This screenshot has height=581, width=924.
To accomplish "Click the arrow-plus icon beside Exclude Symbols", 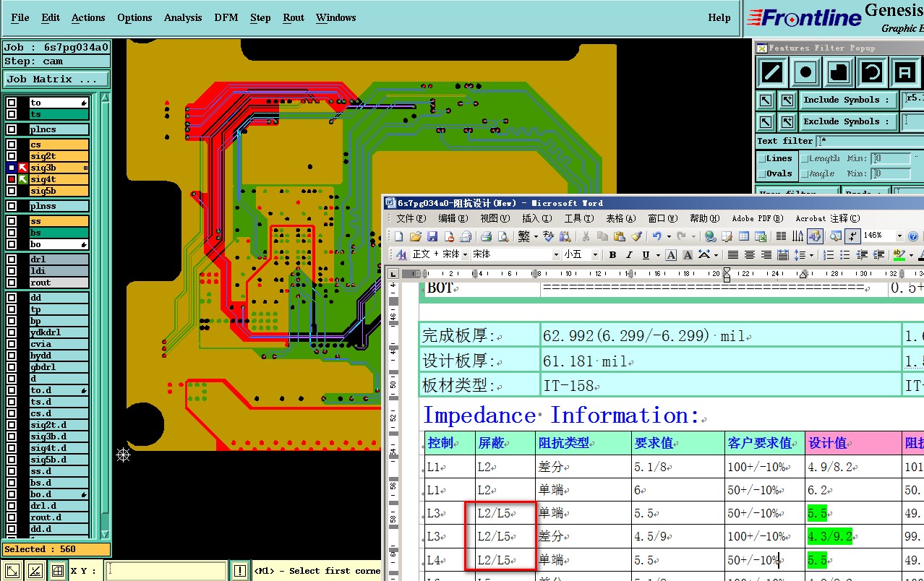I will tap(787, 122).
